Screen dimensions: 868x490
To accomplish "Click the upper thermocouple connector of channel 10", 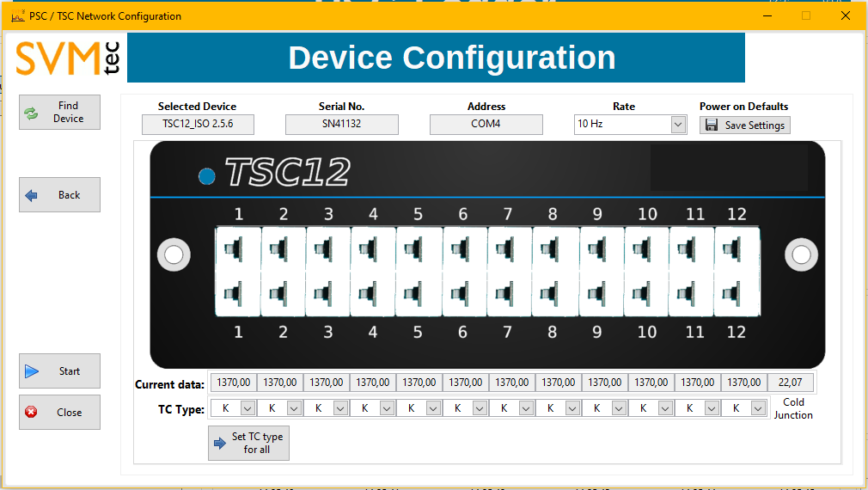I will click(642, 248).
